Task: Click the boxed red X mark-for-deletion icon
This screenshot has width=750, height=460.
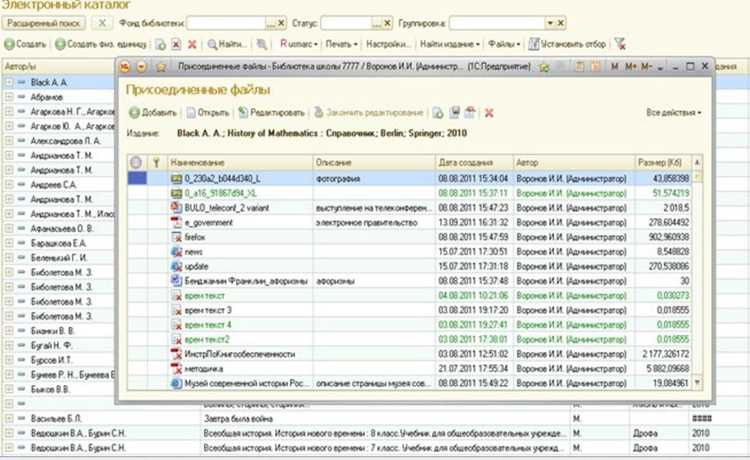Action: click(x=176, y=44)
